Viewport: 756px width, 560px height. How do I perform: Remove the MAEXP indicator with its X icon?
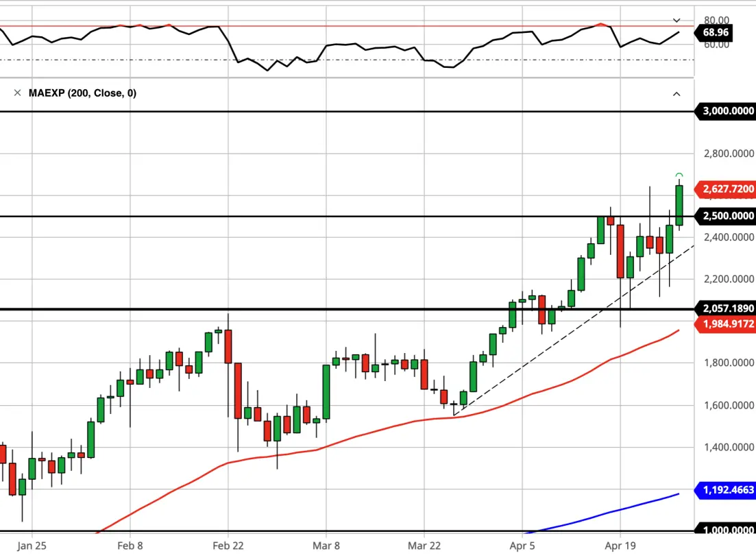(17, 93)
